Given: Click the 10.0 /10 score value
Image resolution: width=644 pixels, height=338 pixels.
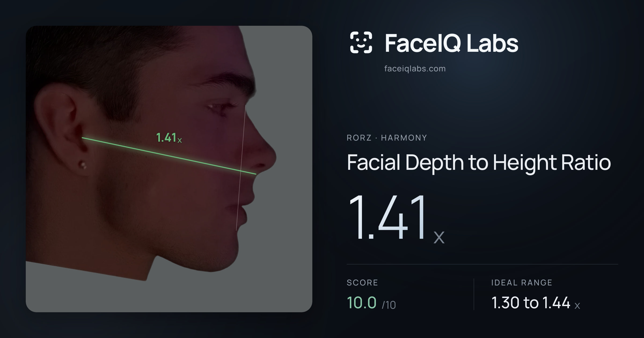Looking at the screenshot, I should 371,303.
